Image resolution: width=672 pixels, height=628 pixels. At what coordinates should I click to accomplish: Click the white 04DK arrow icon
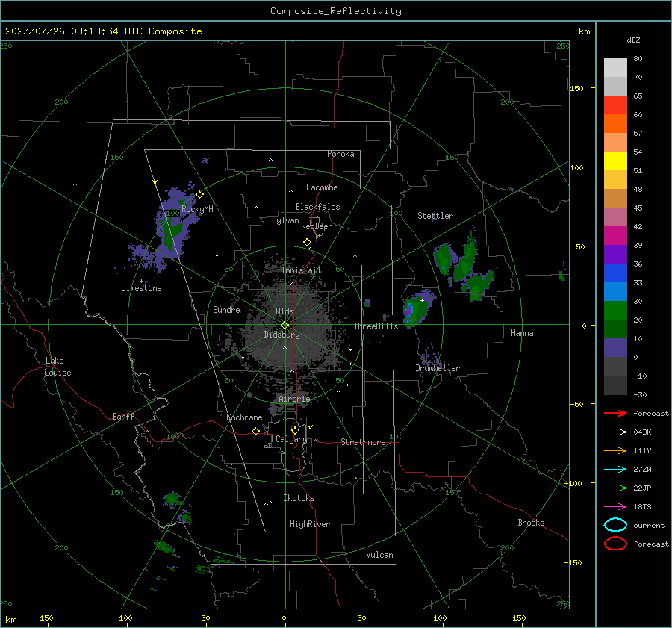pyautogui.click(x=615, y=432)
